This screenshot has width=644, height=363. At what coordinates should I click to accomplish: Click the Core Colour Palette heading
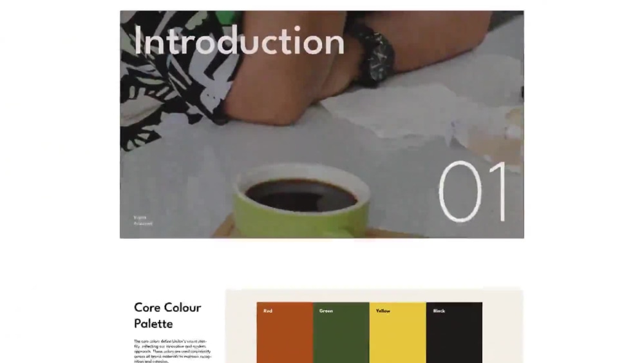click(167, 315)
